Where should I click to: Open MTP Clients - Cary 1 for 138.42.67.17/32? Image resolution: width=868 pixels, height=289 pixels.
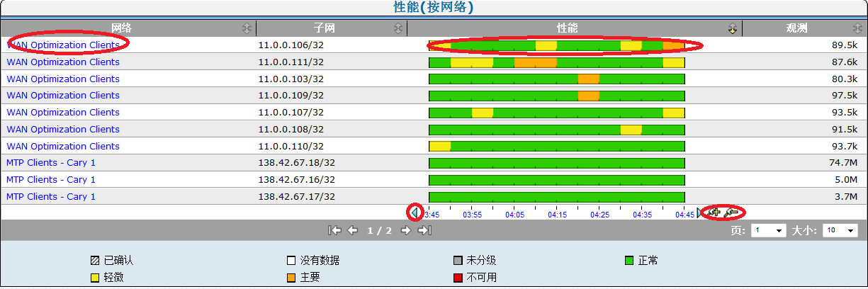pyautogui.click(x=51, y=196)
